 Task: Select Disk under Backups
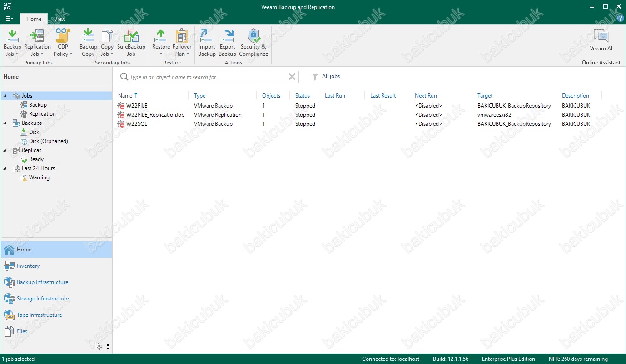click(x=34, y=132)
